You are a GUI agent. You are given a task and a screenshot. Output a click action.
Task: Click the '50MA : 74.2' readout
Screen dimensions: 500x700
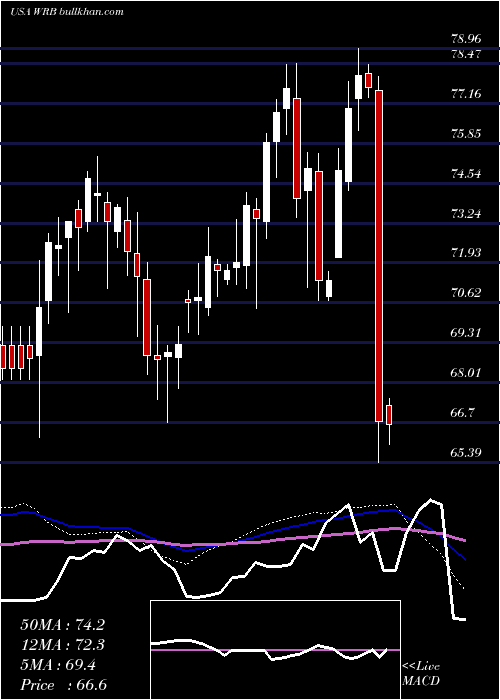coord(63,625)
